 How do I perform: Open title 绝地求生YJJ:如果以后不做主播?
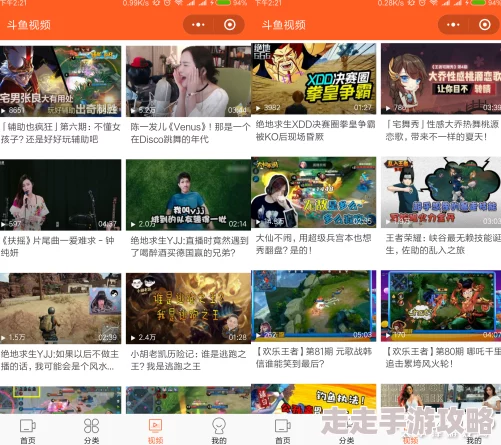pos(60,360)
